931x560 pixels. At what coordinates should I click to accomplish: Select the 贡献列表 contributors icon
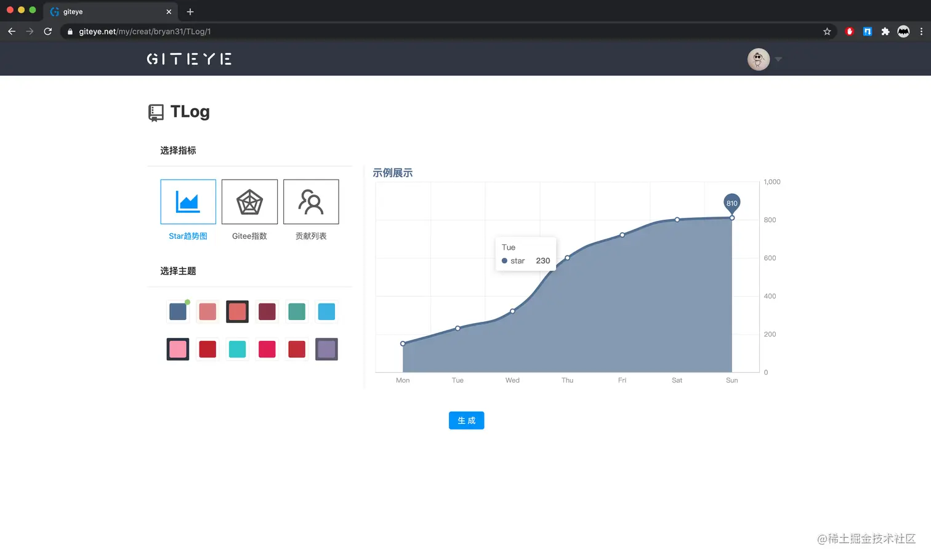pos(311,202)
